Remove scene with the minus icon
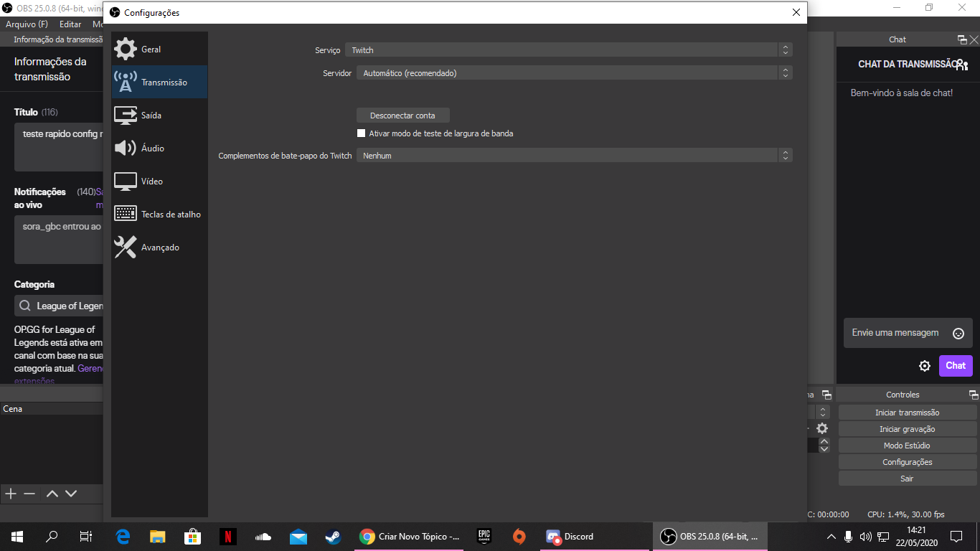The width and height of the screenshot is (980, 551). [29, 494]
